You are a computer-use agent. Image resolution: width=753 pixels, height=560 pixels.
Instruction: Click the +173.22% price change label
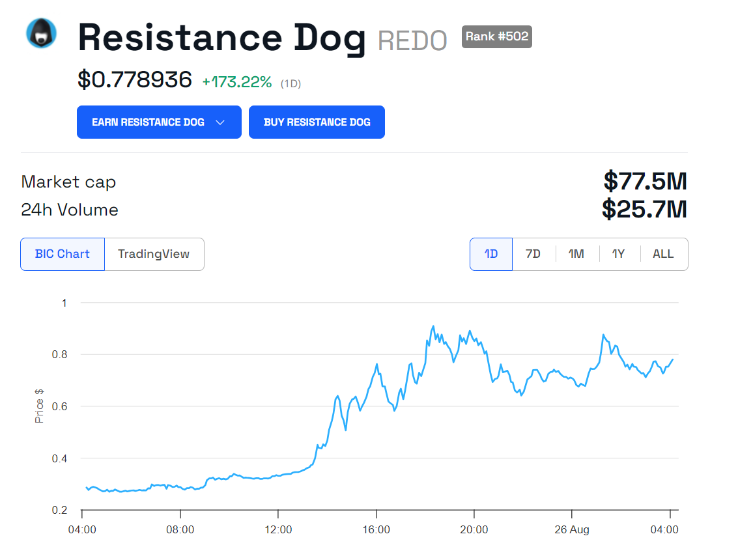[x=236, y=82]
